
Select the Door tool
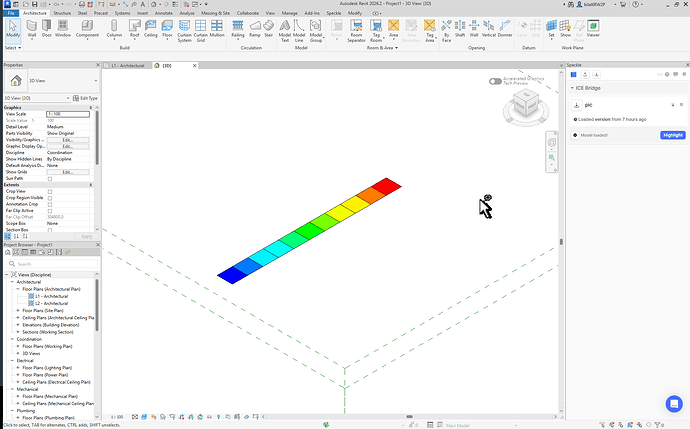(47, 29)
